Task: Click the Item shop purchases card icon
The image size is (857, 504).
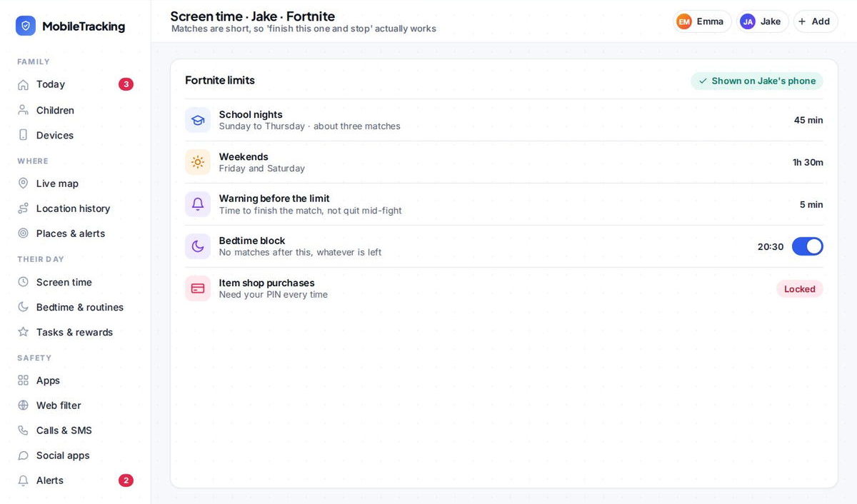Action: 198,288
